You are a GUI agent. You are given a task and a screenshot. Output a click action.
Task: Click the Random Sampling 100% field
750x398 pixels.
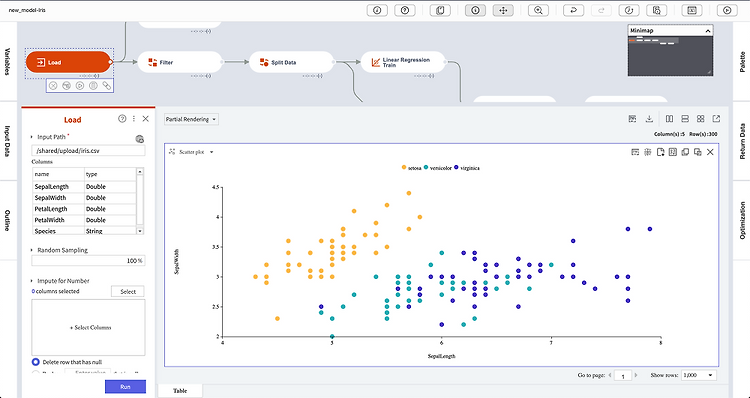pos(88,261)
